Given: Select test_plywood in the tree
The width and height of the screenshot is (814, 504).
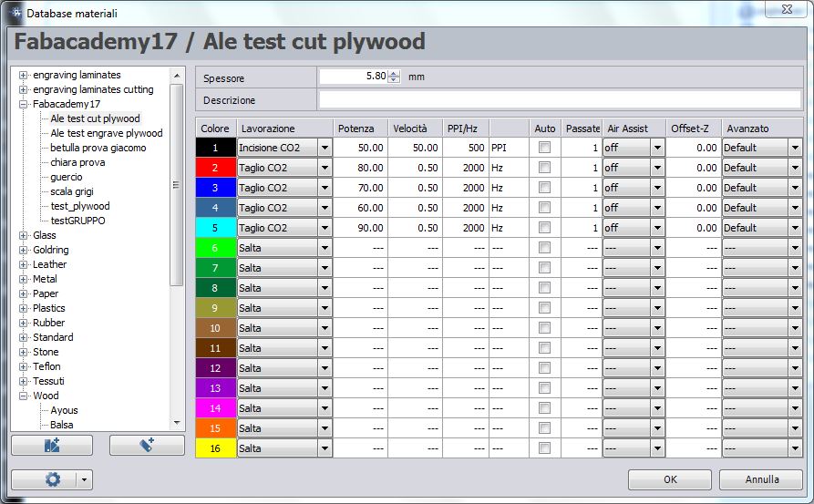Looking at the screenshot, I should (80, 206).
